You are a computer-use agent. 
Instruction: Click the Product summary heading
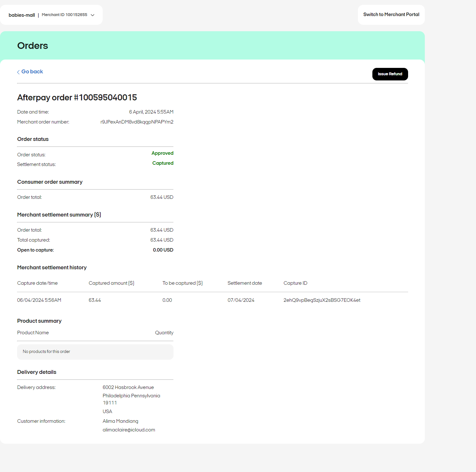point(39,321)
